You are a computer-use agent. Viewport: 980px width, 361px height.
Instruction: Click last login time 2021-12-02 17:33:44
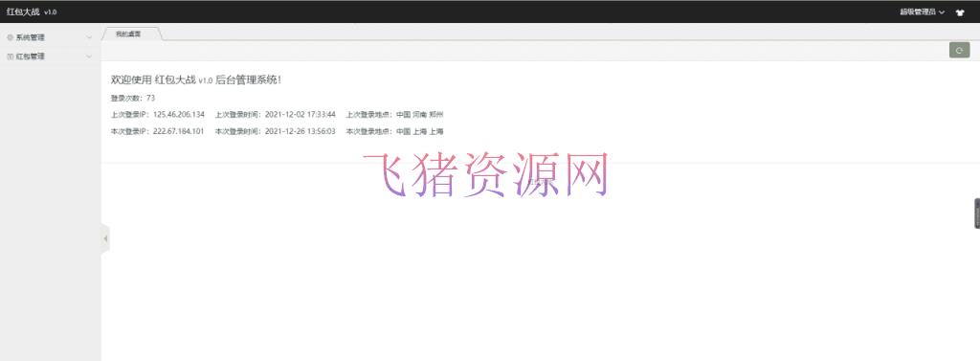(x=301, y=115)
